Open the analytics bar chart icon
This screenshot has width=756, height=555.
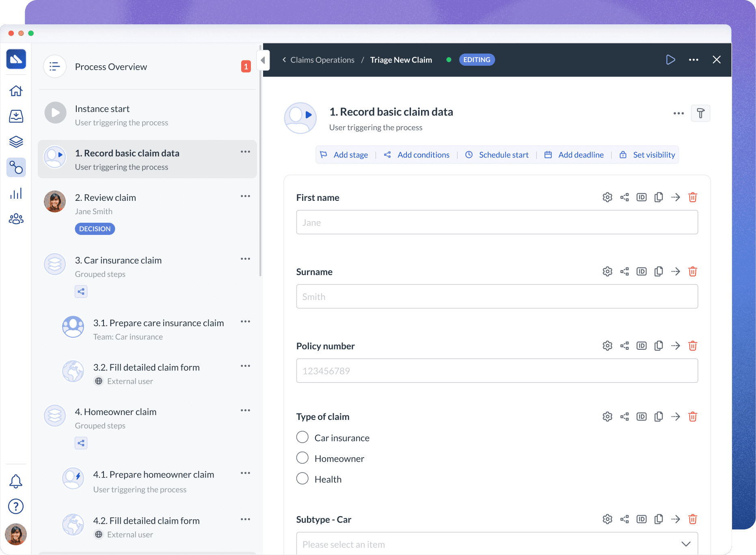pyautogui.click(x=16, y=194)
